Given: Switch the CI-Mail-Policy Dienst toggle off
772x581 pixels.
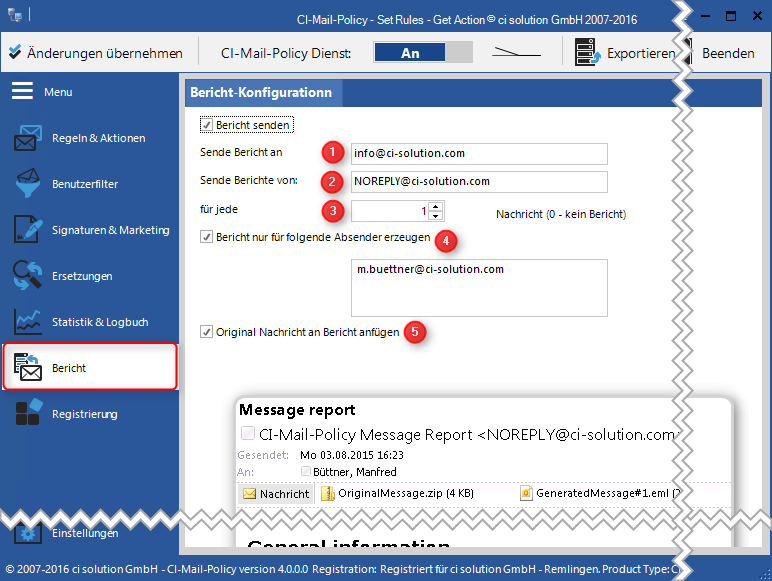Looking at the screenshot, I should tap(456, 53).
